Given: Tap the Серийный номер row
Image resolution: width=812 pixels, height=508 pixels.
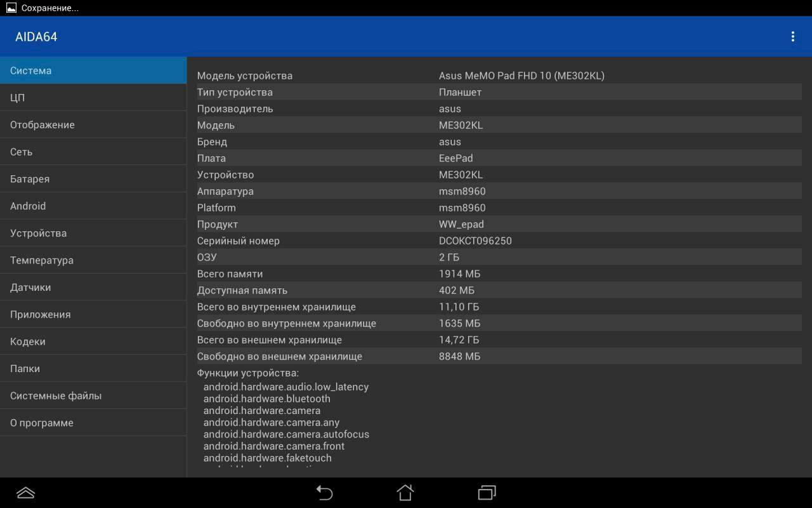Looking at the screenshot, I should (499, 241).
